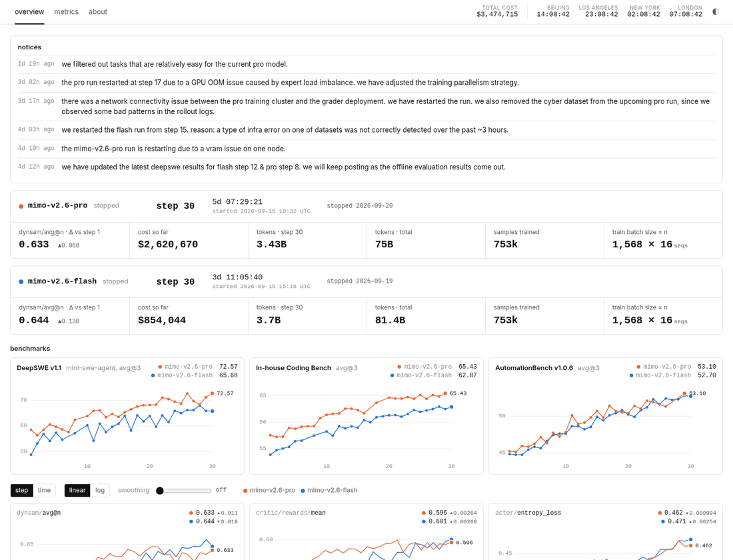733x560 pixels.
Task: Click the final 72.57 data point in DeepSWE chart
Action: click(x=212, y=393)
